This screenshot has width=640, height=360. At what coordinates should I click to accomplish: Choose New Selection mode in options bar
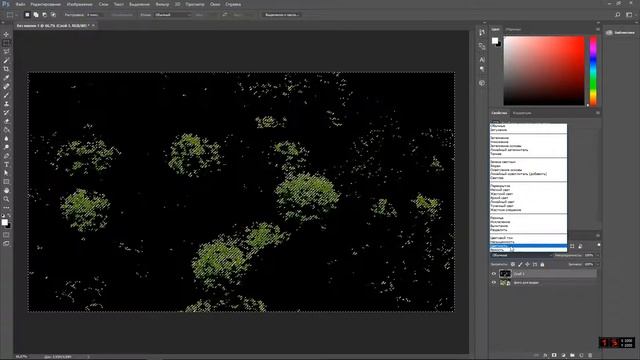[27, 15]
